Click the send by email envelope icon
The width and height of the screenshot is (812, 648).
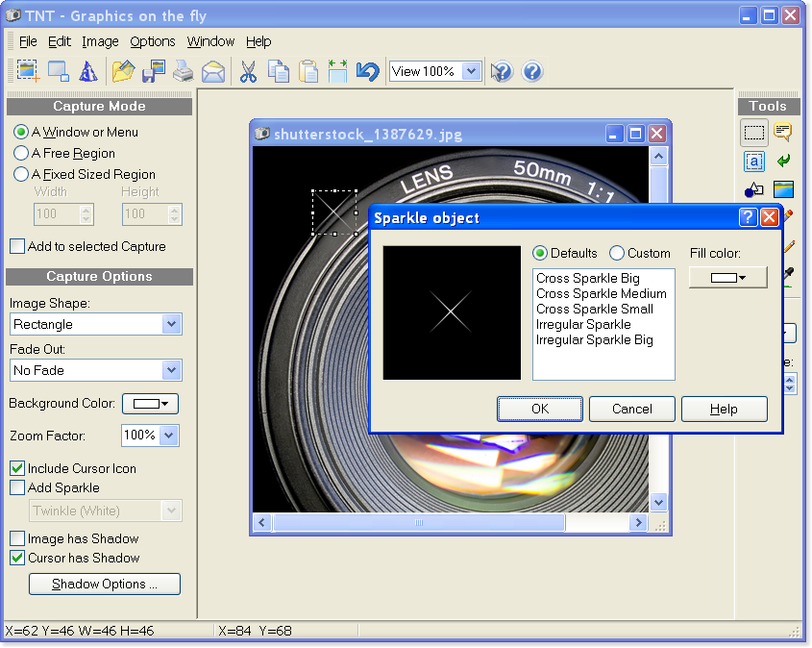pyautogui.click(x=213, y=71)
